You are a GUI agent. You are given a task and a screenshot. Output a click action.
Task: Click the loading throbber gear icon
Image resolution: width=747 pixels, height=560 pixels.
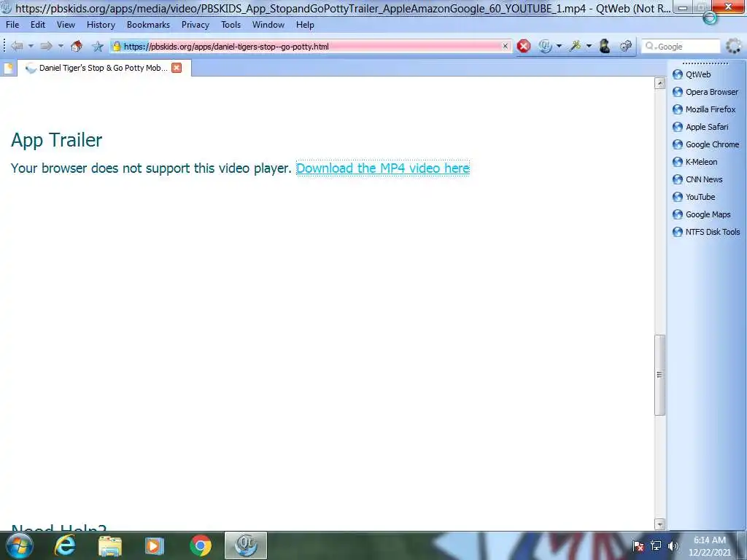click(x=734, y=46)
